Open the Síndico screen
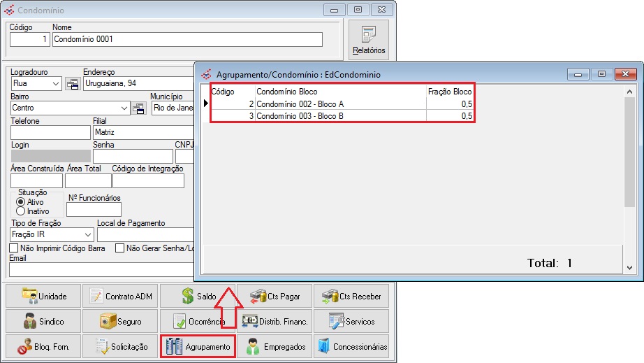This screenshot has width=644, height=363. [x=42, y=321]
